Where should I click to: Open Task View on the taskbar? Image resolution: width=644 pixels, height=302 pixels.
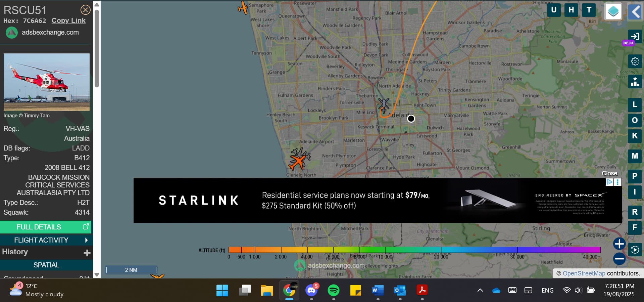pos(245,290)
